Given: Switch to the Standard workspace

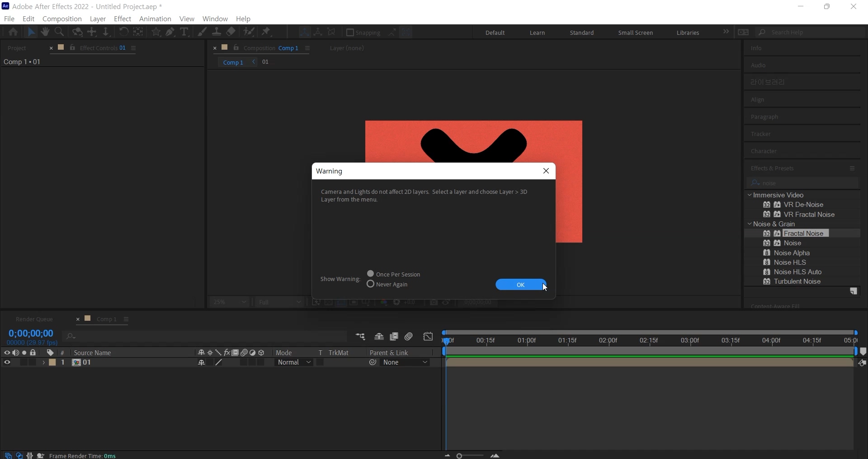Looking at the screenshot, I should point(582,33).
